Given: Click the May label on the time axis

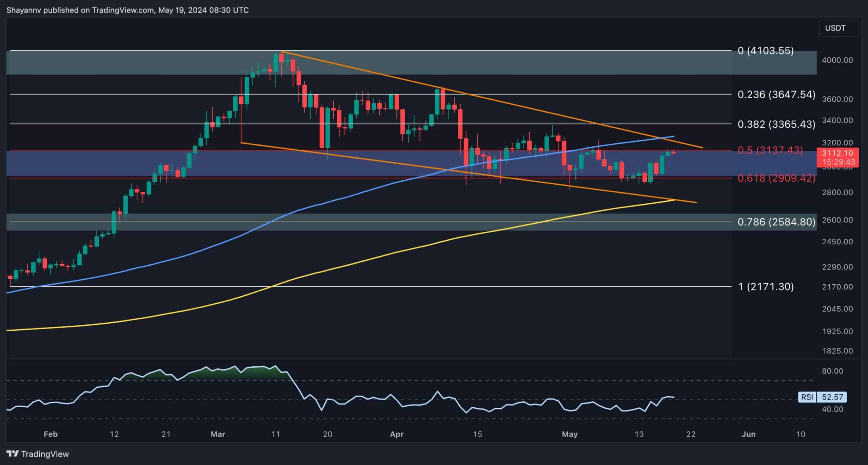Looking at the screenshot, I should coord(570,434).
